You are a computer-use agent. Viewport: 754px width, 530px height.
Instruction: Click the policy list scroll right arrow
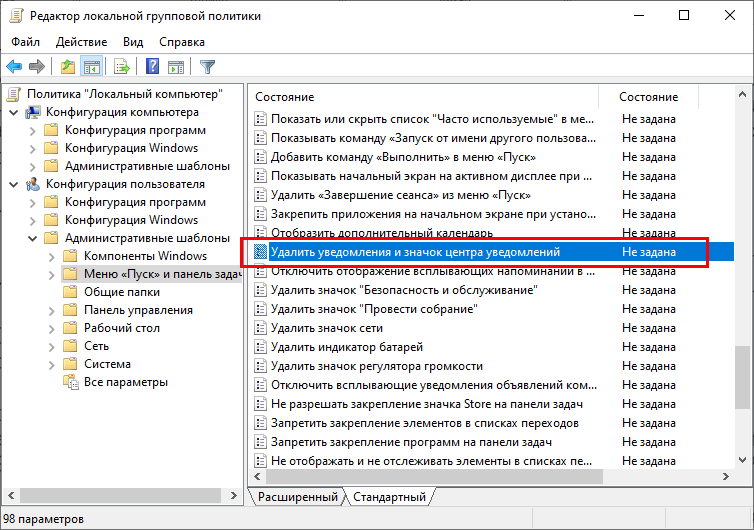[x=725, y=477]
